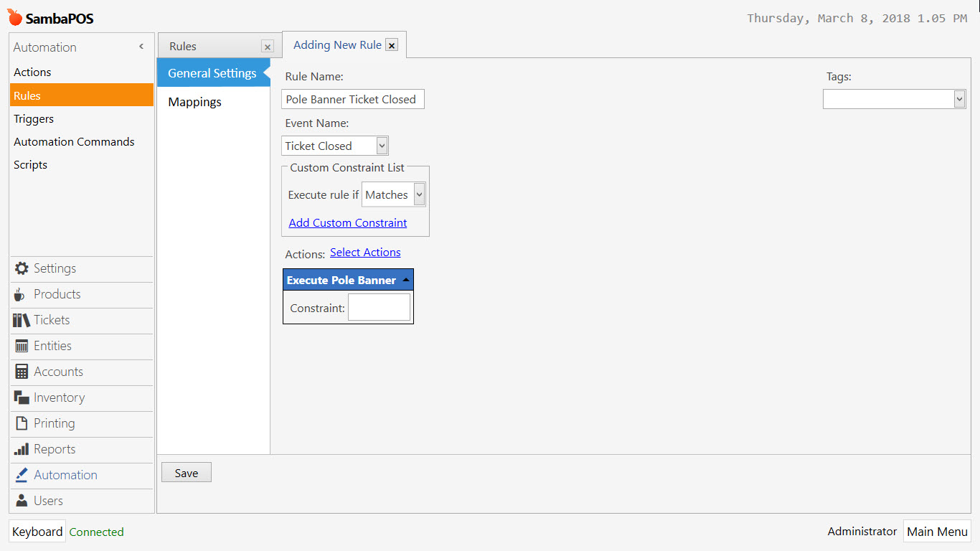Image resolution: width=980 pixels, height=551 pixels.
Task: Open Users via the person icon
Action: click(22, 501)
